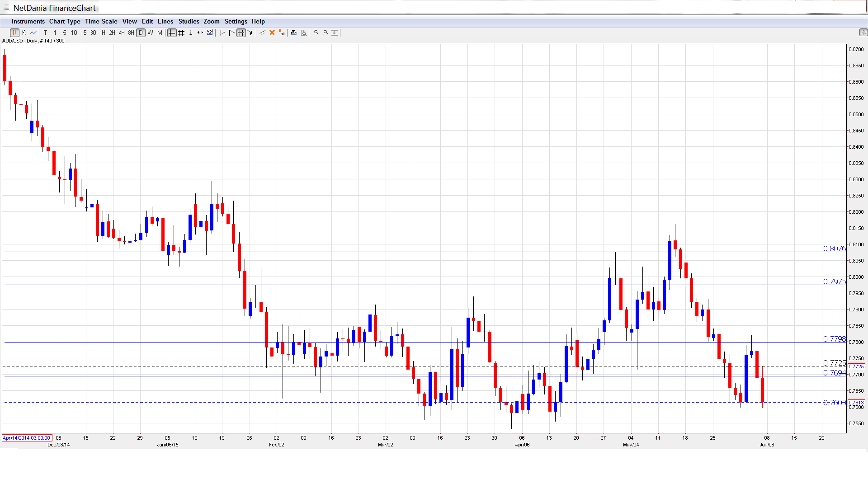This screenshot has height=488, width=868.
Task: Click the print chart icon
Action: click(294, 33)
